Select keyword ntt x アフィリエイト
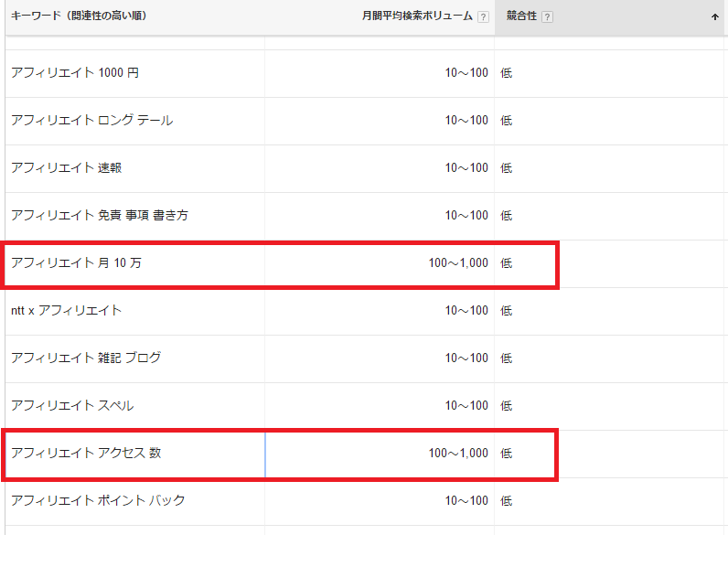Image resolution: width=728 pixels, height=588 pixels. tap(66, 311)
